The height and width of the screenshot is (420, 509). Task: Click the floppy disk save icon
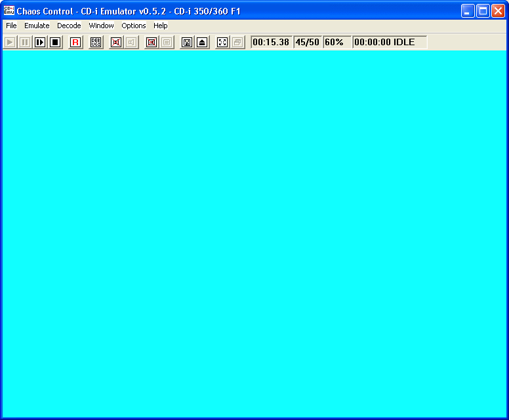click(187, 42)
